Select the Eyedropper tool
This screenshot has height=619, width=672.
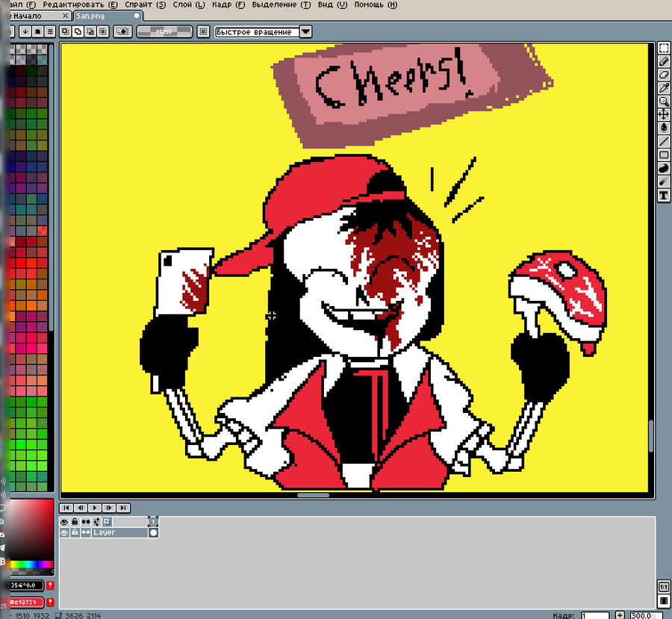coord(664,88)
